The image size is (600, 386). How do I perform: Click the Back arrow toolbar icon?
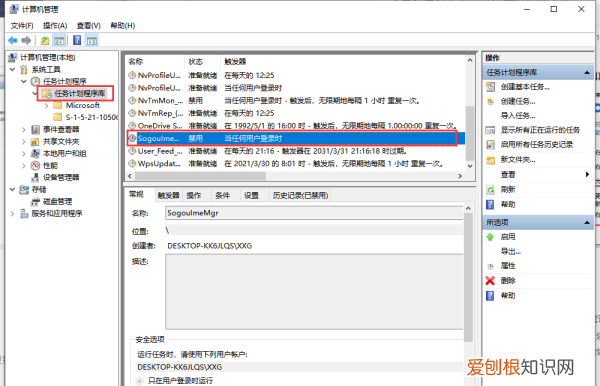click(x=13, y=40)
